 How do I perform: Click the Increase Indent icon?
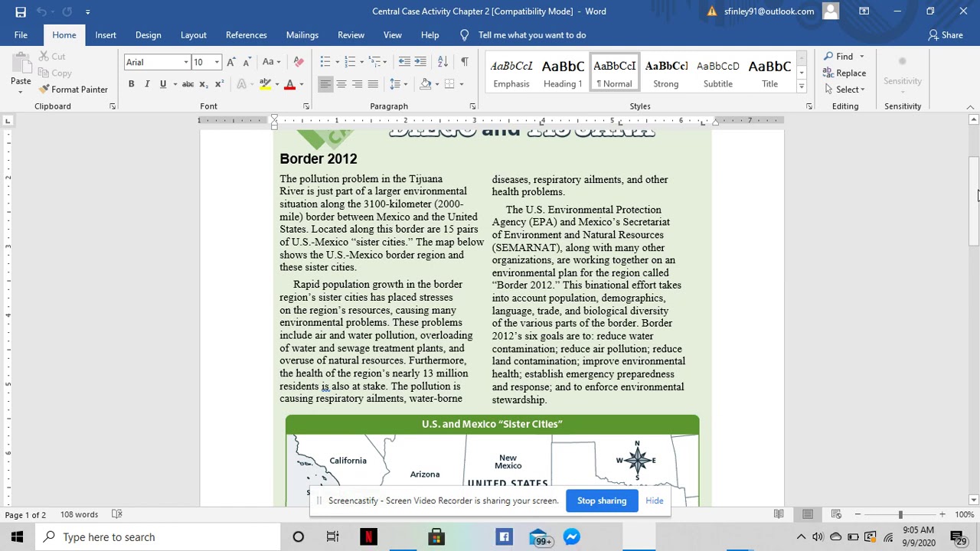coord(421,62)
